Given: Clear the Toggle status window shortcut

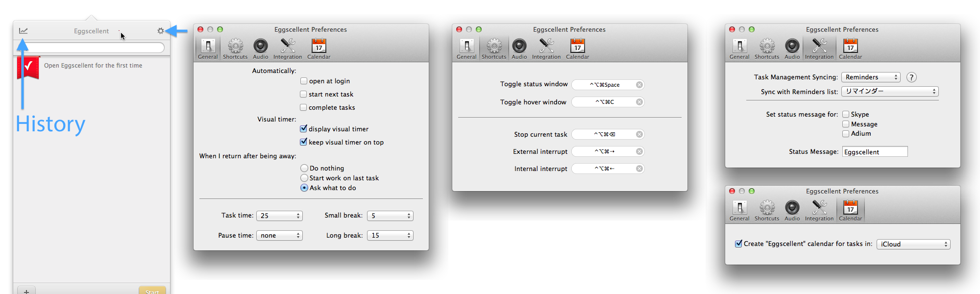Looking at the screenshot, I should tap(639, 85).
